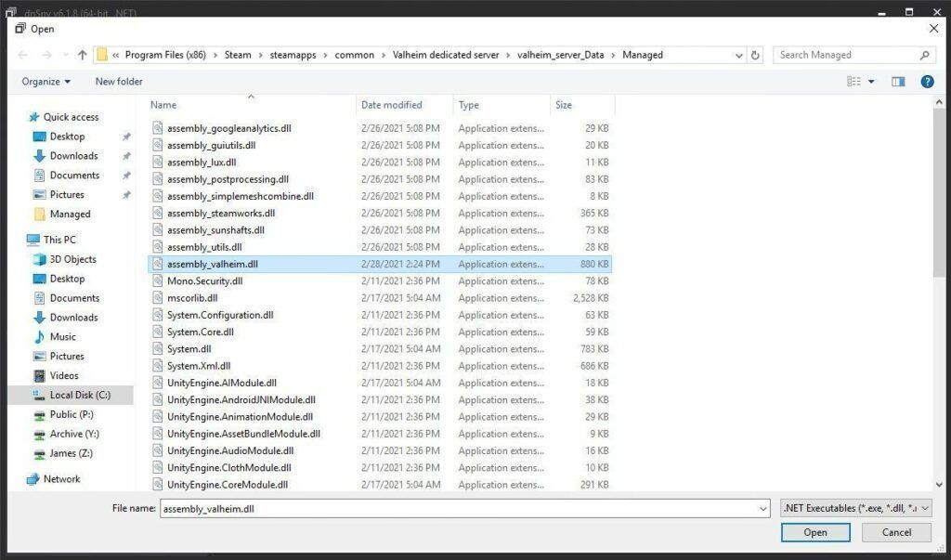Open James (Z:) network drive
The image size is (951, 560).
pyautogui.click(x=71, y=453)
